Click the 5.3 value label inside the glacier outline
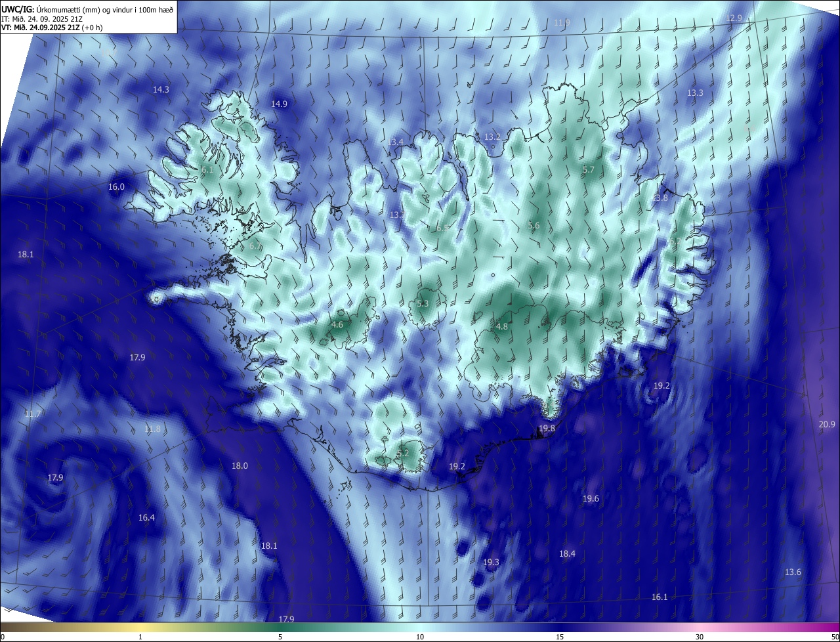 tap(423, 304)
